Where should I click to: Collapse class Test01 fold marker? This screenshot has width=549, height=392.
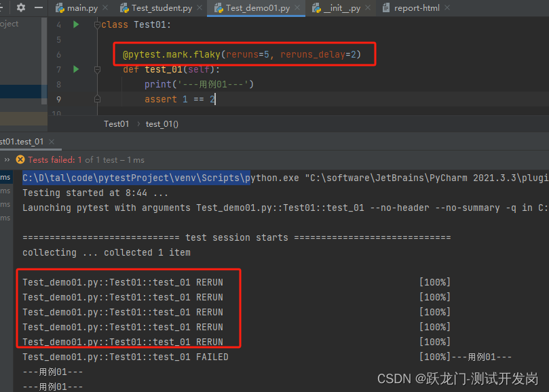pos(97,25)
